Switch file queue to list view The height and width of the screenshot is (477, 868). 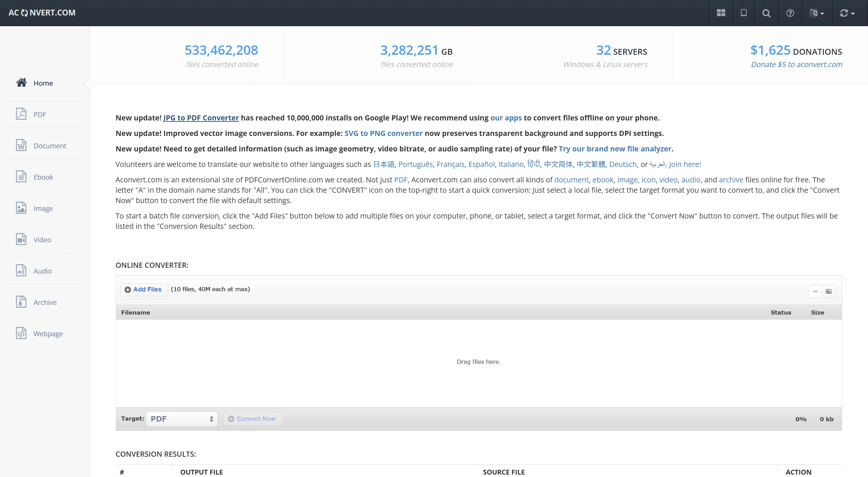click(815, 291)
